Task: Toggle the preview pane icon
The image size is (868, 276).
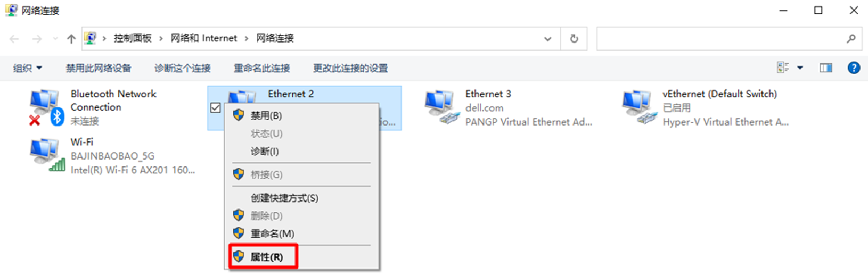Action: pos(826,68)
